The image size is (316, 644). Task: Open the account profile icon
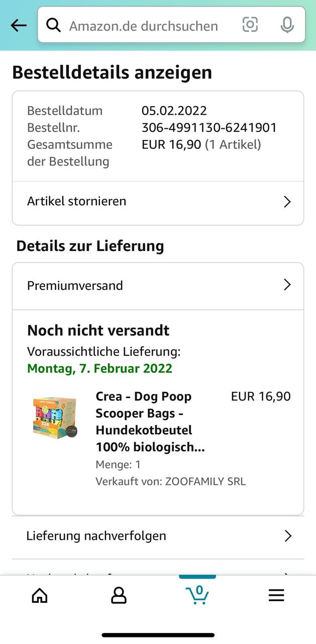point(119,596)
